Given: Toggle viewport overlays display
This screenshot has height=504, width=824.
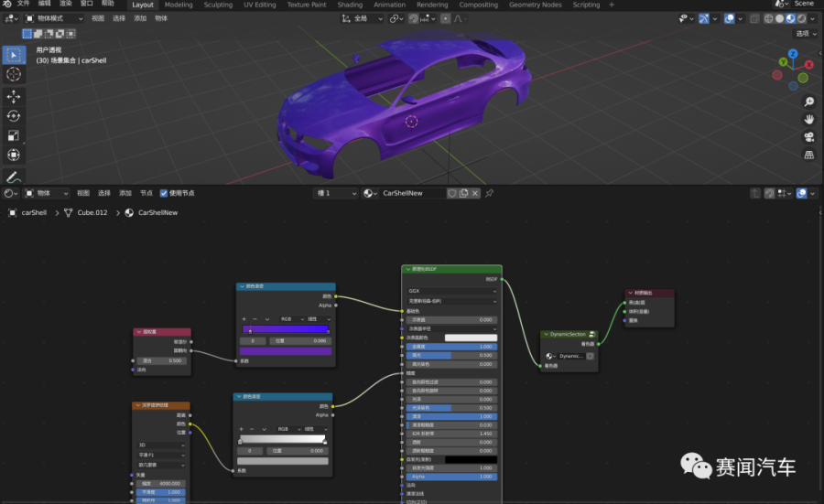Looking at the screenshot, I should click(732, 18).
